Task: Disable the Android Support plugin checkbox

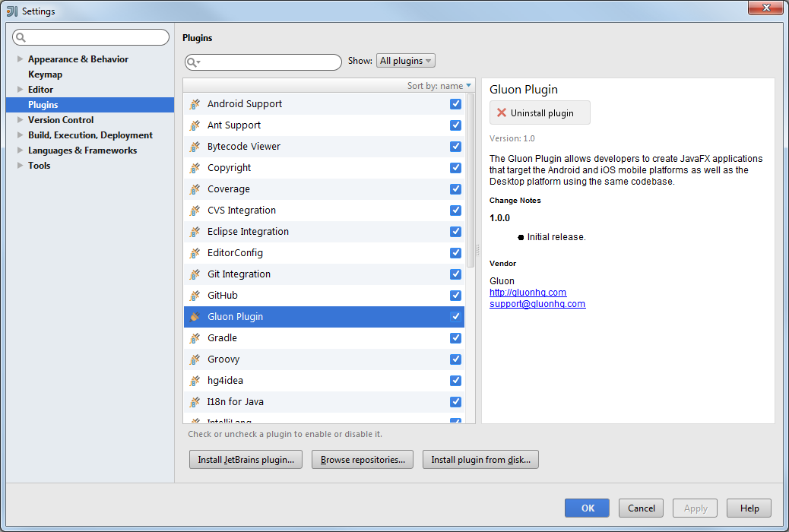Action: coord(455,103)
